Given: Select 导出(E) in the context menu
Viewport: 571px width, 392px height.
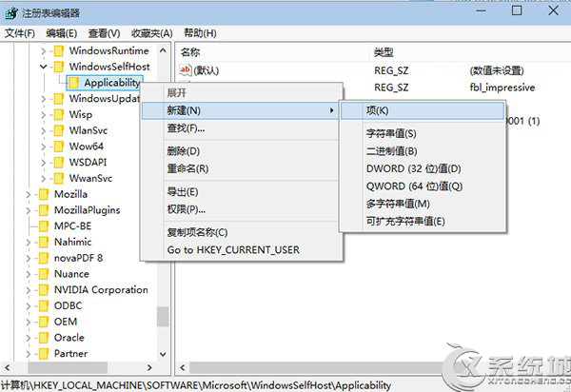Looking at the screenshot, I should coord(242,192).
